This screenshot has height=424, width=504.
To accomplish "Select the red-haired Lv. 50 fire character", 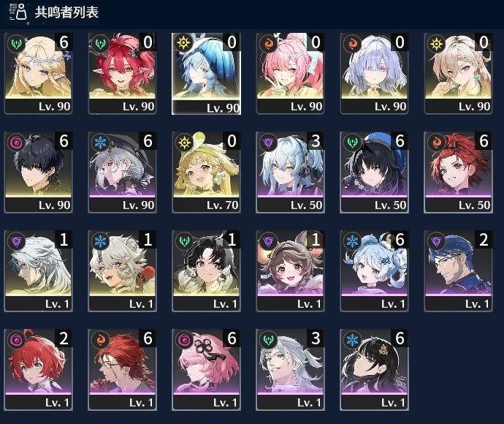I will (x=458, y=172).
